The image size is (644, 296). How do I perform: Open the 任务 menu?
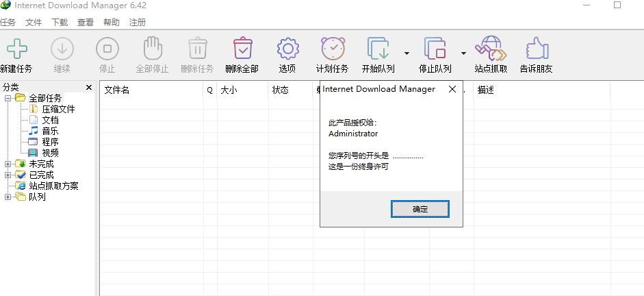click(8, 22)
